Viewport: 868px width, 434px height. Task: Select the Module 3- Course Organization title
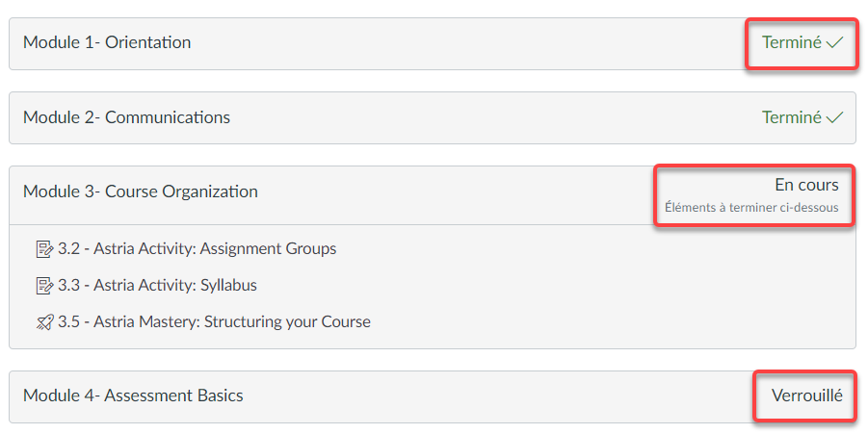click(141, 191)
